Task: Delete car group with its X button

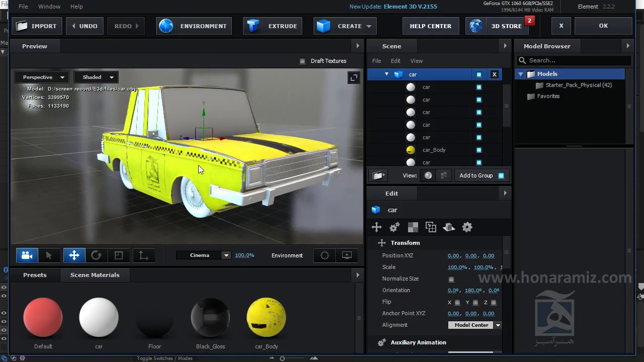Action: click(494, 74)
